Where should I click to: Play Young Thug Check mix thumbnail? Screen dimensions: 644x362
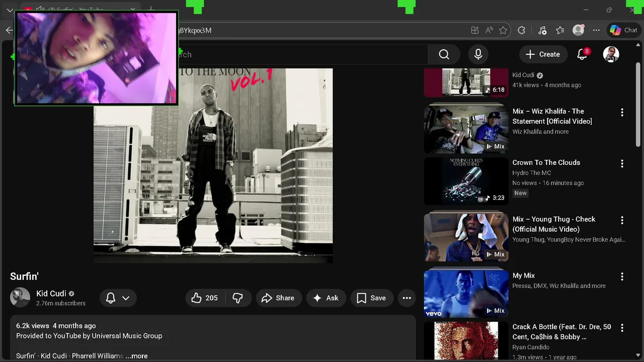(x=466, y=237)
